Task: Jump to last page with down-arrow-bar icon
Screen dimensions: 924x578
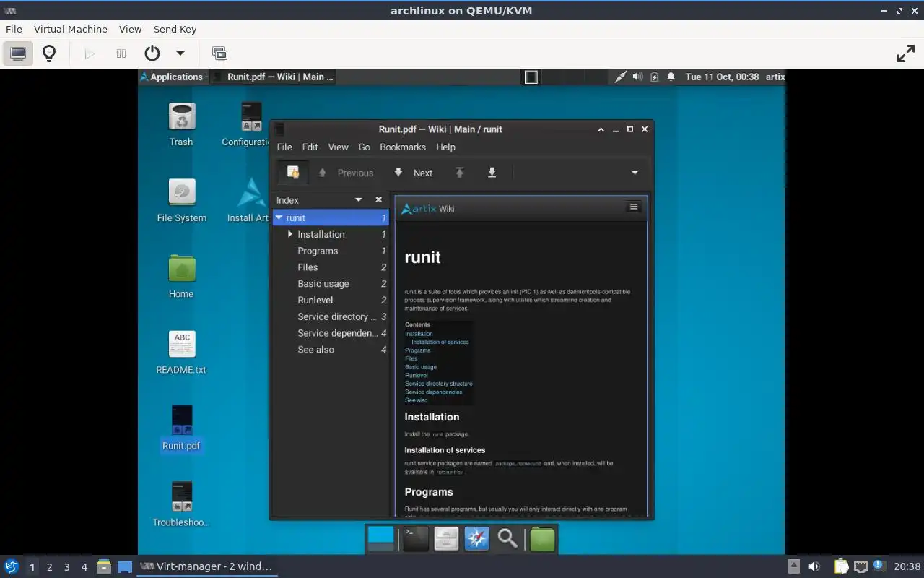Action: [492, 173]
